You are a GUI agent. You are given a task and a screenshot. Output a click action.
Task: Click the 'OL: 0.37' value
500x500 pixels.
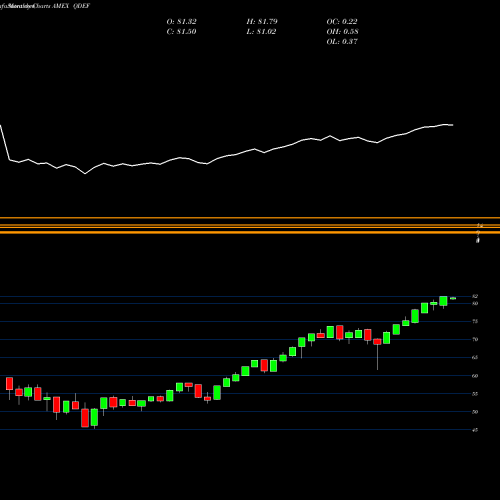pos(342,42)
